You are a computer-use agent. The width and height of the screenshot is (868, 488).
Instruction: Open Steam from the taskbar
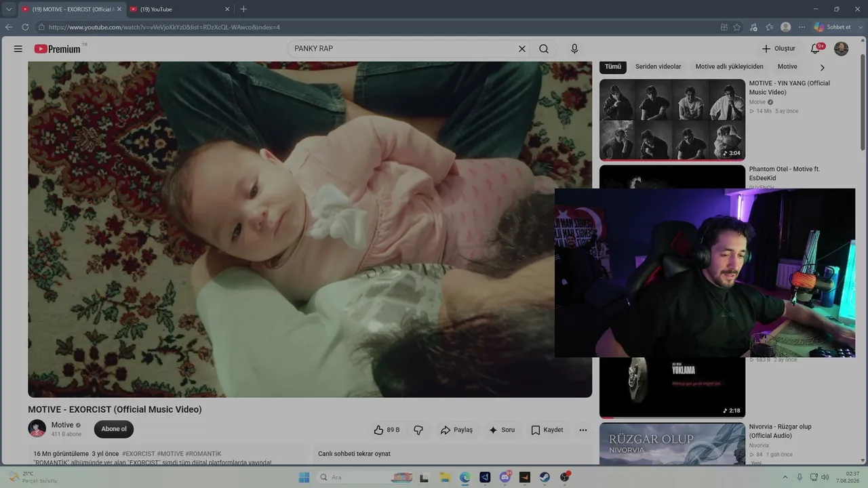pyautogui.click(x=544, y=477)
